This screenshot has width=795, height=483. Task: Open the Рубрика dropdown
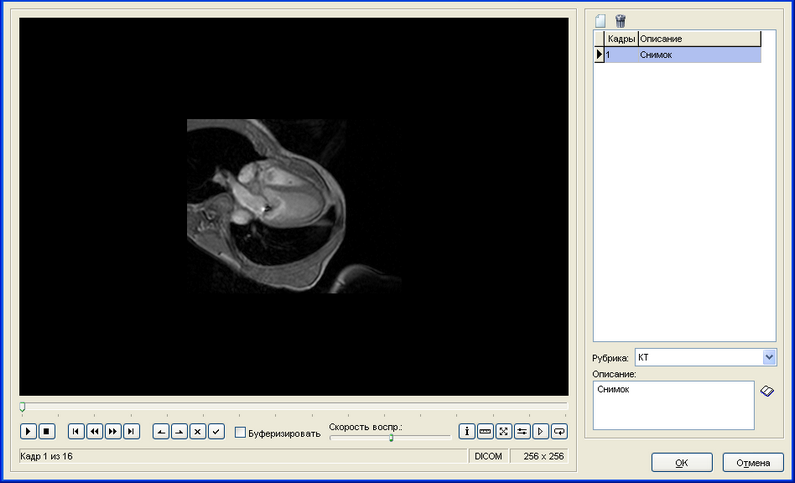coord(769,357)
